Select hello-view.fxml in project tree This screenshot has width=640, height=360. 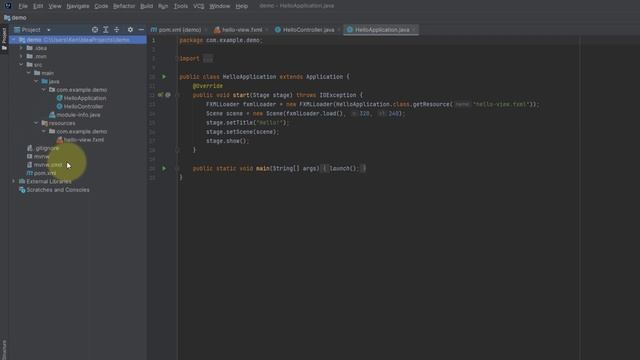click(84, 140)
